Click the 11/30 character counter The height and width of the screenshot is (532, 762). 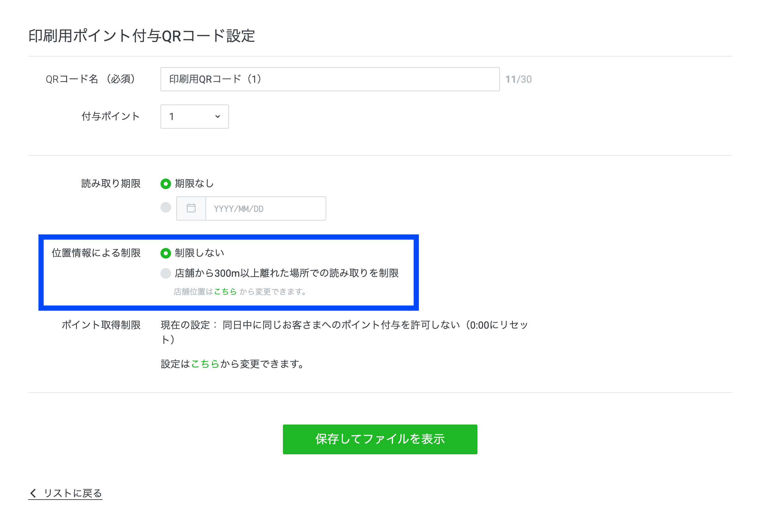pyautogui.click(x=518, y=79)
